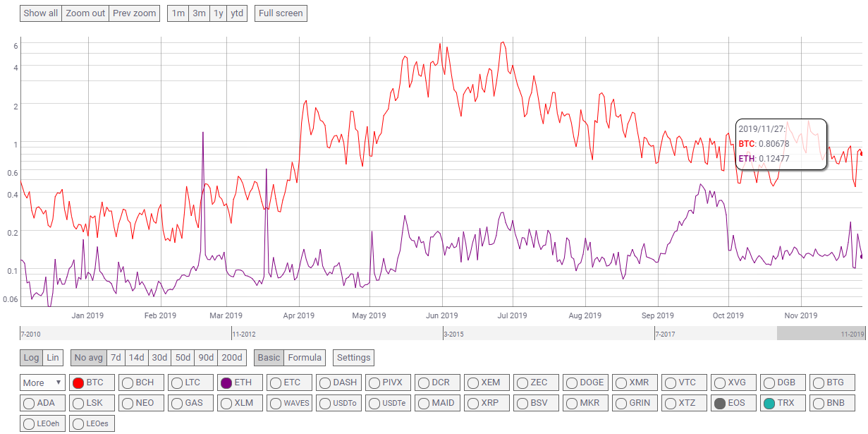Open chart Settings

(353, 358)
